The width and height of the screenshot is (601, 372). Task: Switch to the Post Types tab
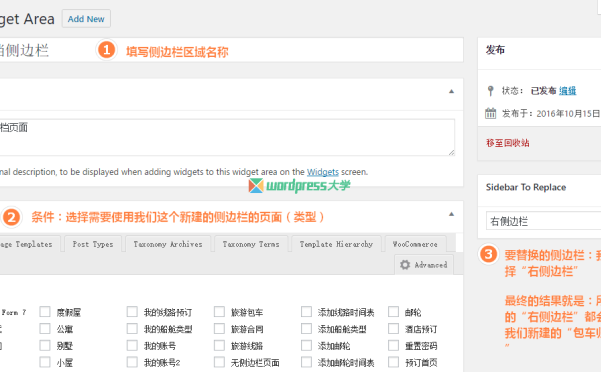click(93, 244)
